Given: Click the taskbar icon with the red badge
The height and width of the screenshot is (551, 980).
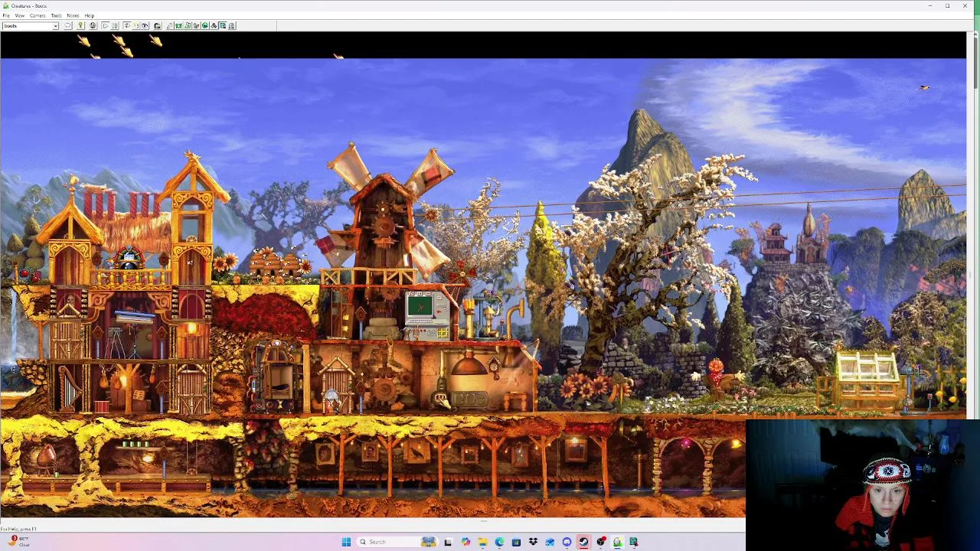Looking at the screenshot, I should [x=601, y=542].
